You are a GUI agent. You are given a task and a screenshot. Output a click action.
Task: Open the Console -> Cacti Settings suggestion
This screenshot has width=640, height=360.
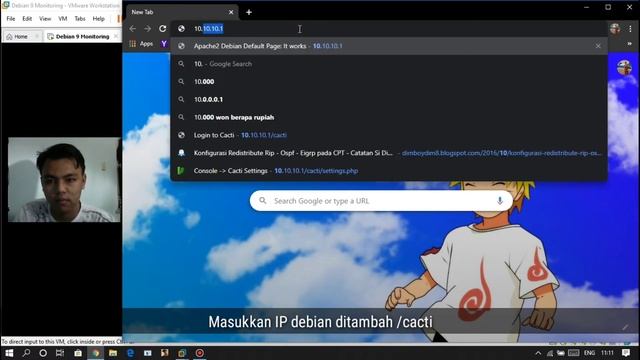[389, 171]
